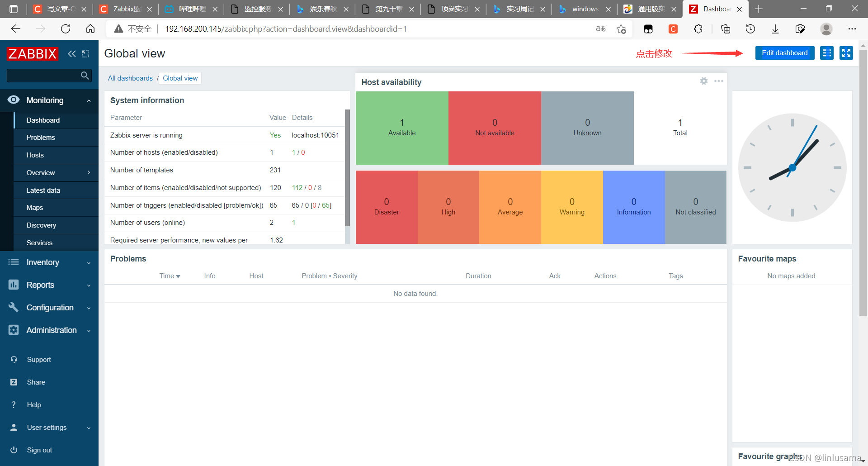The width and height of the screenshot is (868, 466).
Task: Expand the Reports menu
Action: pyautogui.click(x=89, y=285)
